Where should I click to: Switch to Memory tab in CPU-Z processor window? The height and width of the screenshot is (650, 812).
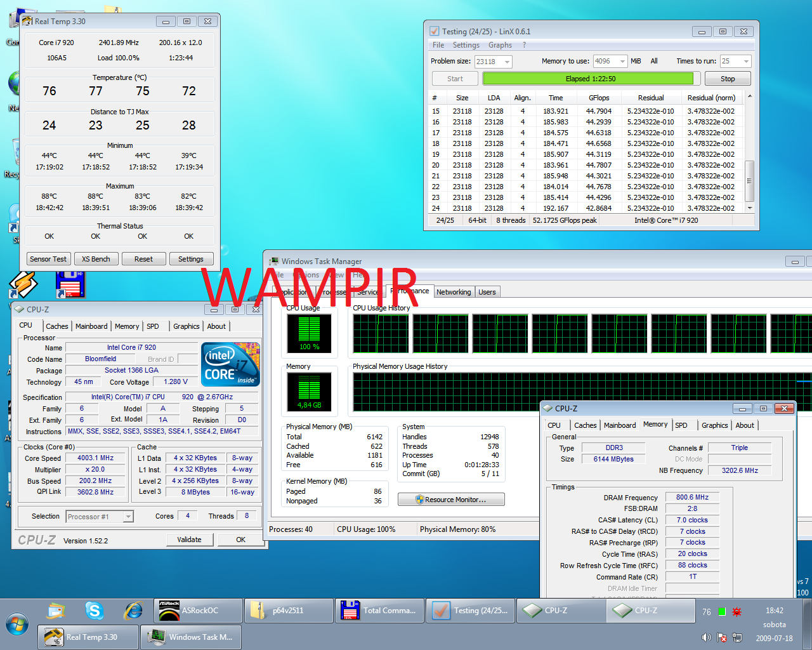[127, 326]
